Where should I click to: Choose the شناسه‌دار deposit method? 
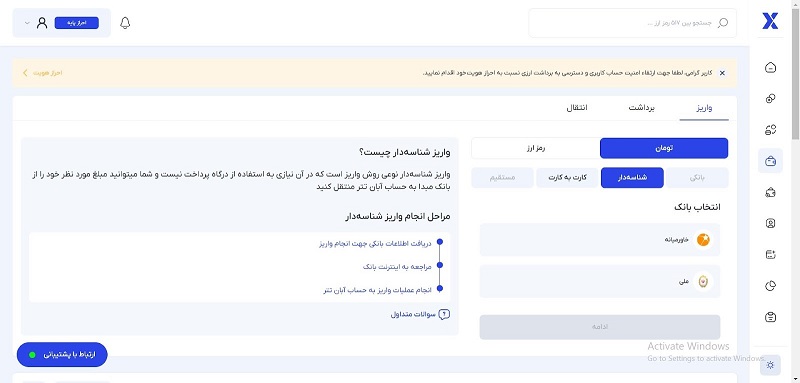point(632,177)
